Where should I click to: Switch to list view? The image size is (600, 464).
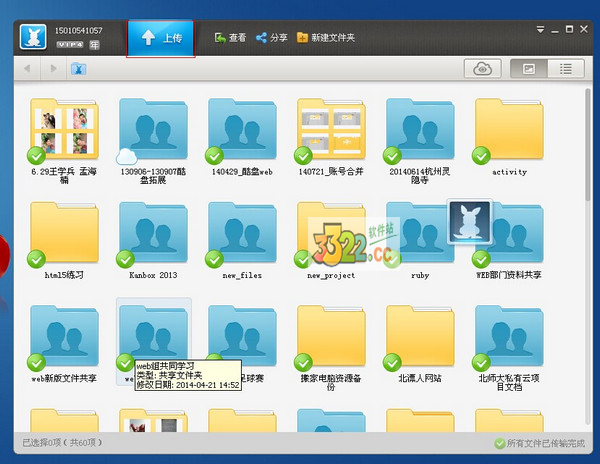pos(566,69)
